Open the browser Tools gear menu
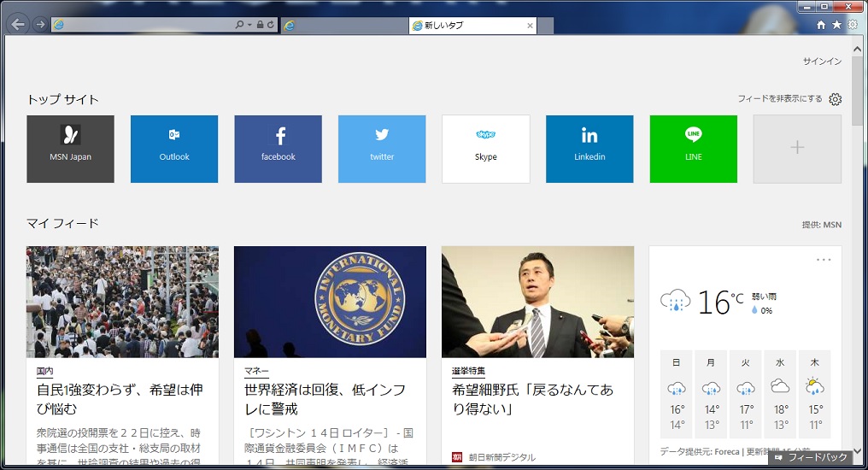Image resolution: width=868 pixels, height=470 pixels. (x=853, y=25)
